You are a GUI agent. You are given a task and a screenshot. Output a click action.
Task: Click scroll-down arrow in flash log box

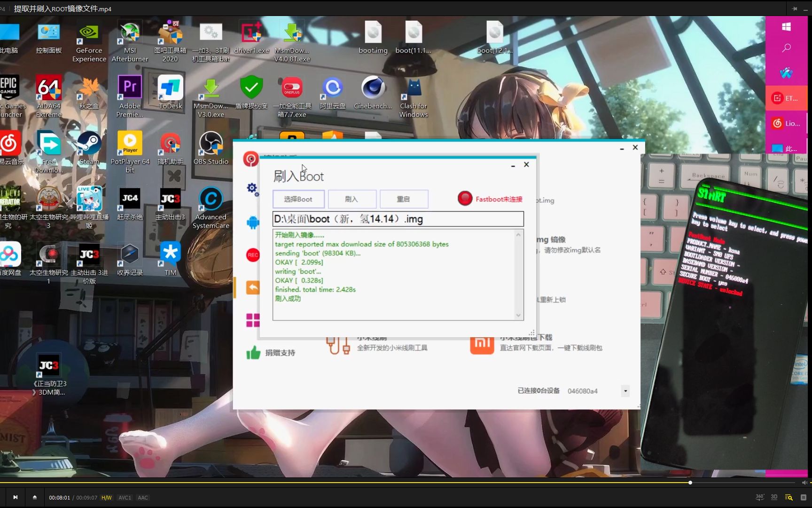(518, 315)
